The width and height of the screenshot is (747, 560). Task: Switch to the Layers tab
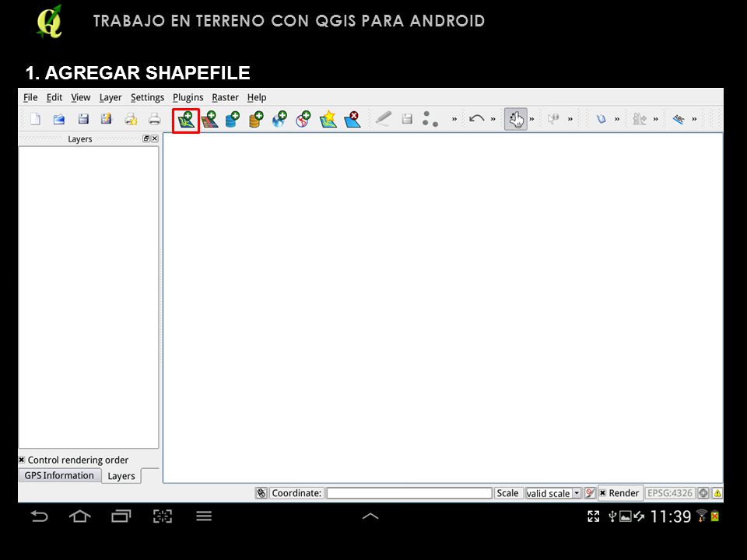click(121, 476)
